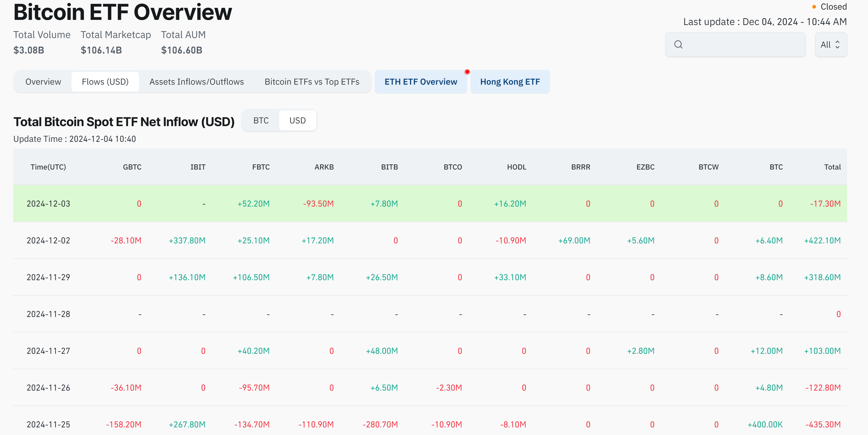868x435 pixels.
Task: Open Assets Inflows/Outflows tab
Action: click(x=196, y=82)
